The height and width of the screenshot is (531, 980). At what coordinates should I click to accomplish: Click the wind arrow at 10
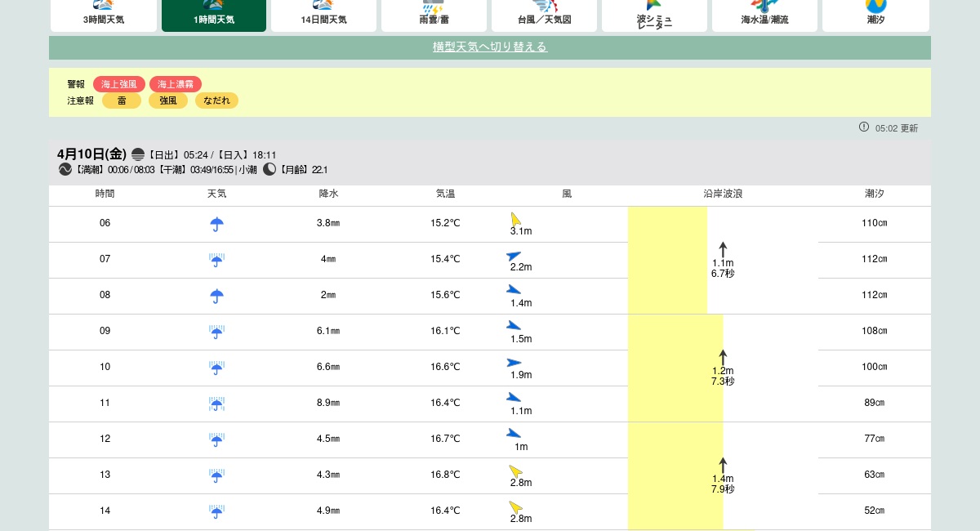click(x=514, y=362)
